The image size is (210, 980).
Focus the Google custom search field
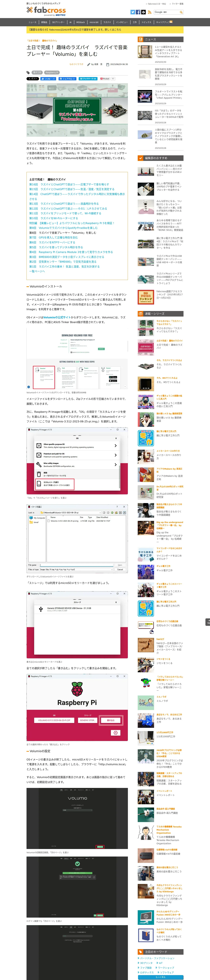point(166,12)
